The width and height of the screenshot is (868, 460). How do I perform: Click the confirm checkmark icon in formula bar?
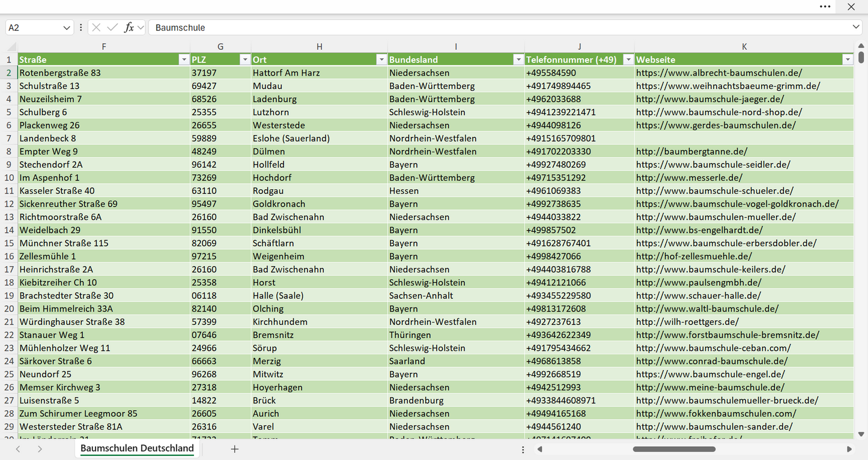tap(112, 28)
